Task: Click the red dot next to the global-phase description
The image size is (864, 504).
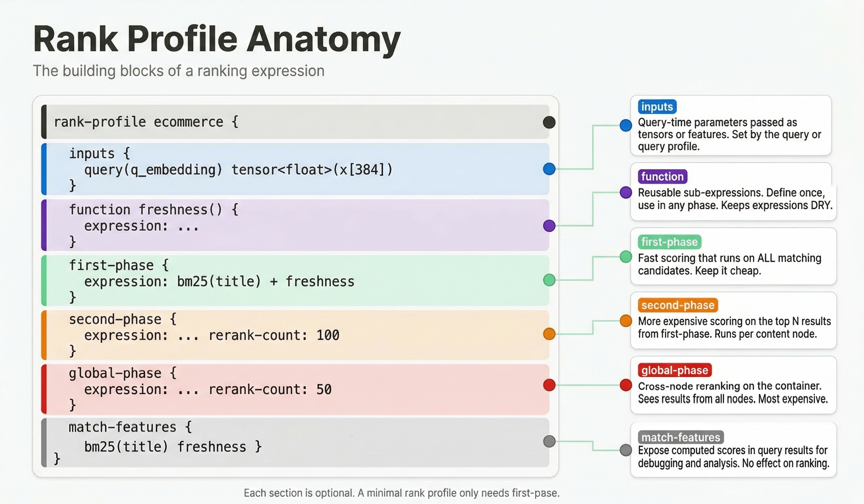Action: tap(626, 385)
